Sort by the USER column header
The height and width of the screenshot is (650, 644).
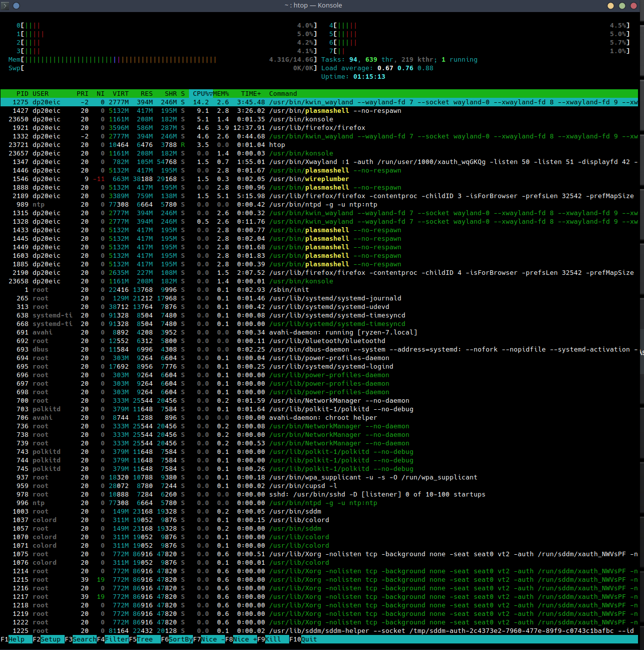click(41, 94)
